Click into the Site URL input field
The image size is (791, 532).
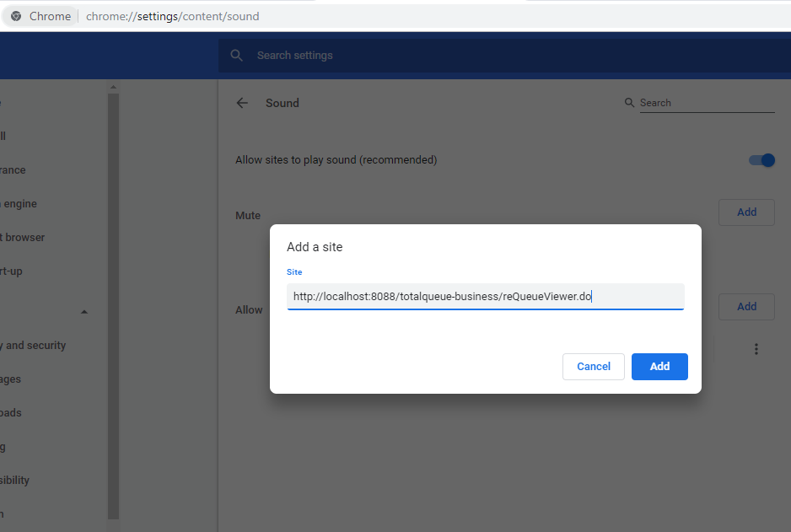(x=485, y=297)
